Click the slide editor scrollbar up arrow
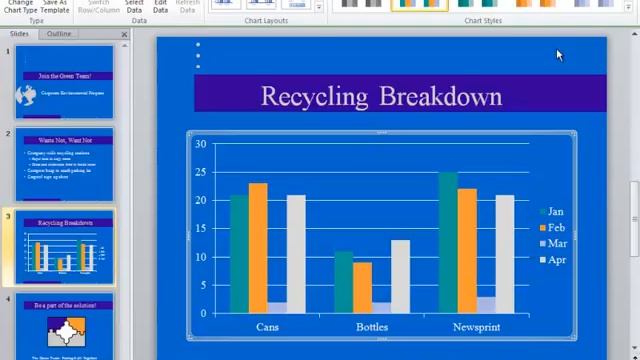Screen dimensions: 640x360 (635, 35)
